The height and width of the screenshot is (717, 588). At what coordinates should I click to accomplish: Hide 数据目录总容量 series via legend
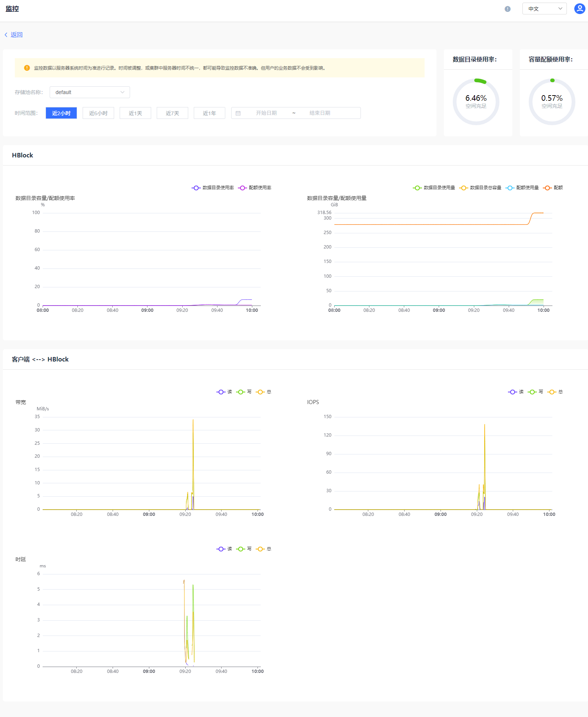[481, 188]
